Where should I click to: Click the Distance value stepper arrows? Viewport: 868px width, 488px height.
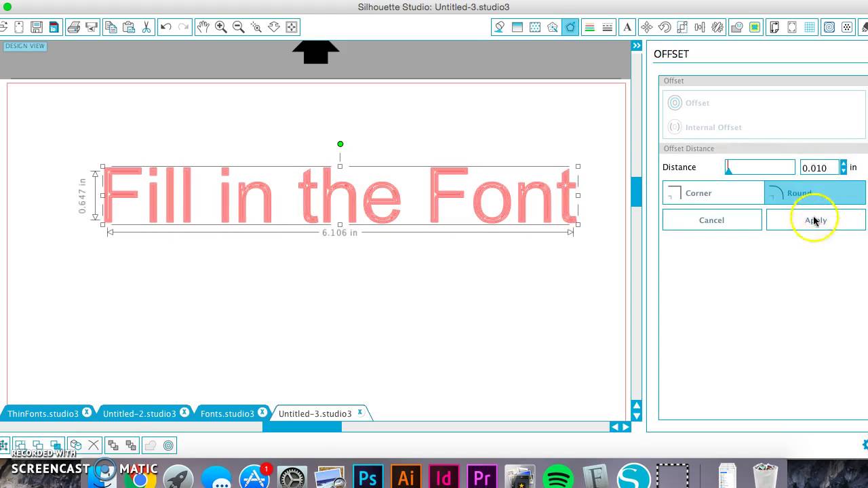click(844, 167)
